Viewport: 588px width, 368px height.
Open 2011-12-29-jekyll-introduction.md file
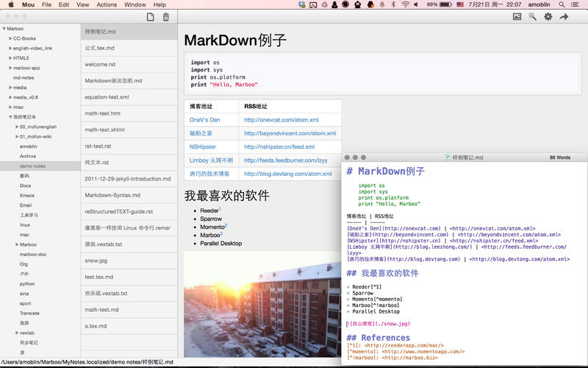129,179
